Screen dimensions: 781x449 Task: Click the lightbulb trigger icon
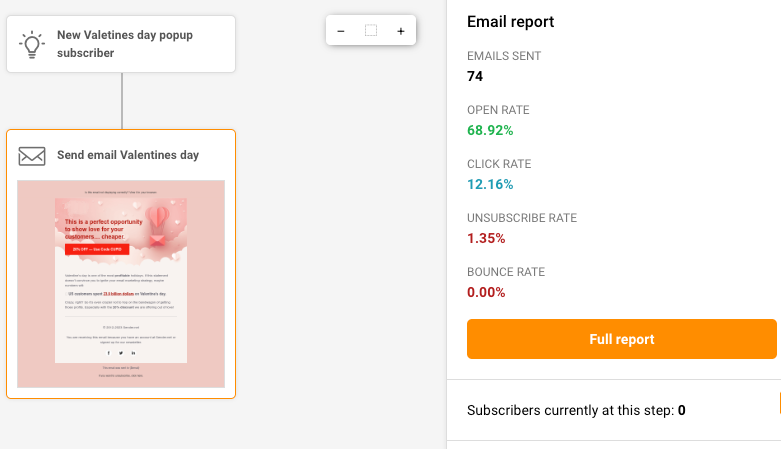(33, 44)
